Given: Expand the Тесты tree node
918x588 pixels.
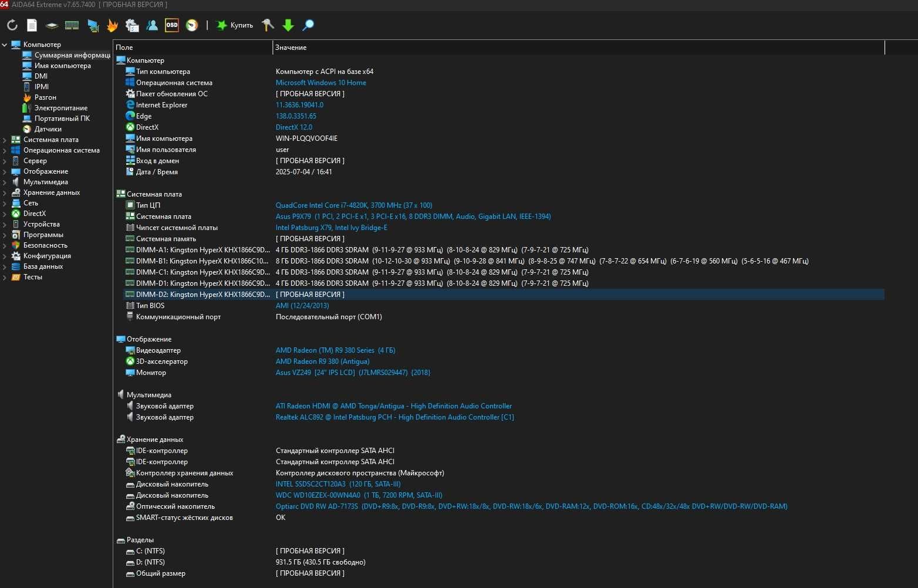Looking at the screenshot, I should click(x=5, y=277).
